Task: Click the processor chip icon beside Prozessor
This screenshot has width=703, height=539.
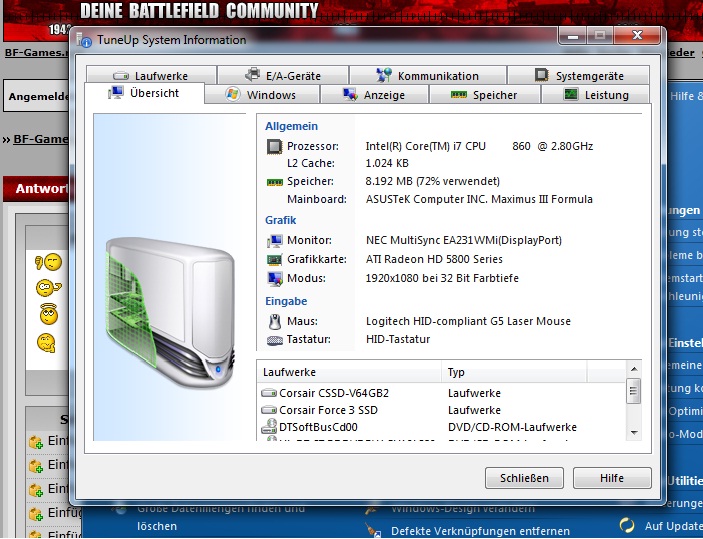Action: coord(274,146)
